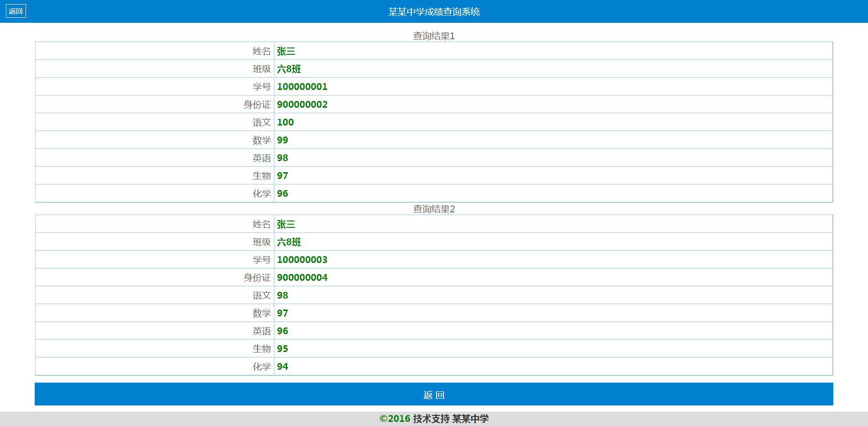Click student number 100000001
Image resolution: width=868 pixels, height=426 pixels.
pos(302,87)
